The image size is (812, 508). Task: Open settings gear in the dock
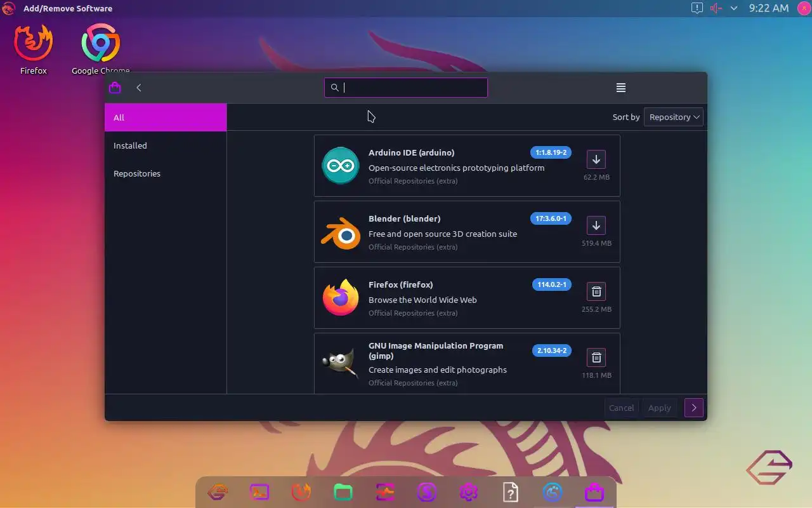point(468,491)
